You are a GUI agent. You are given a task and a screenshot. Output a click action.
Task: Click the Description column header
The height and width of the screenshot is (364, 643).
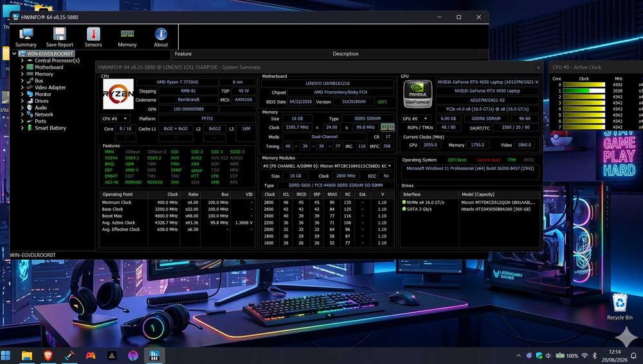(x=345, y=54)
